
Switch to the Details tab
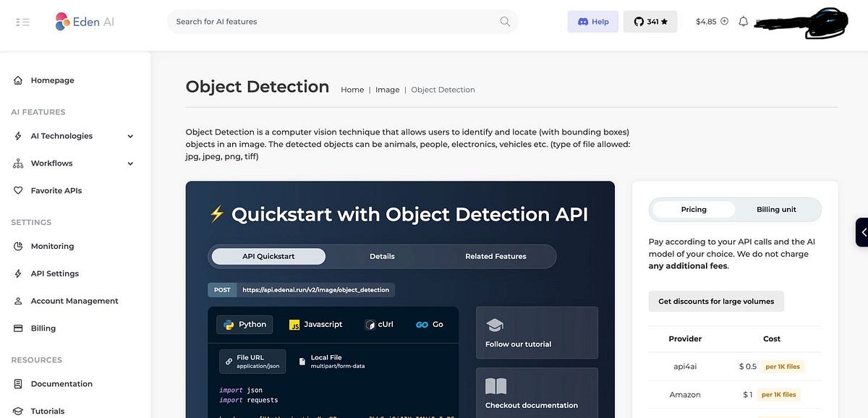[382, 256]
